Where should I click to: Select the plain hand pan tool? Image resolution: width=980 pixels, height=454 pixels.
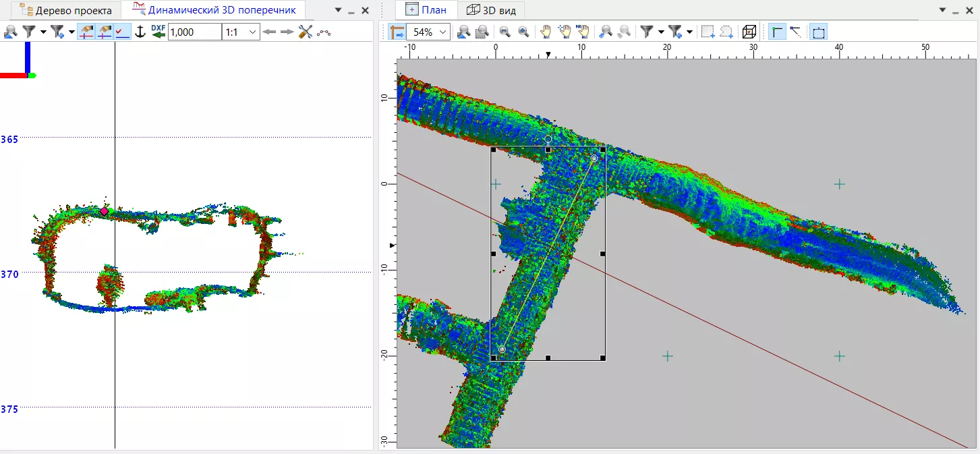point(546,32)
